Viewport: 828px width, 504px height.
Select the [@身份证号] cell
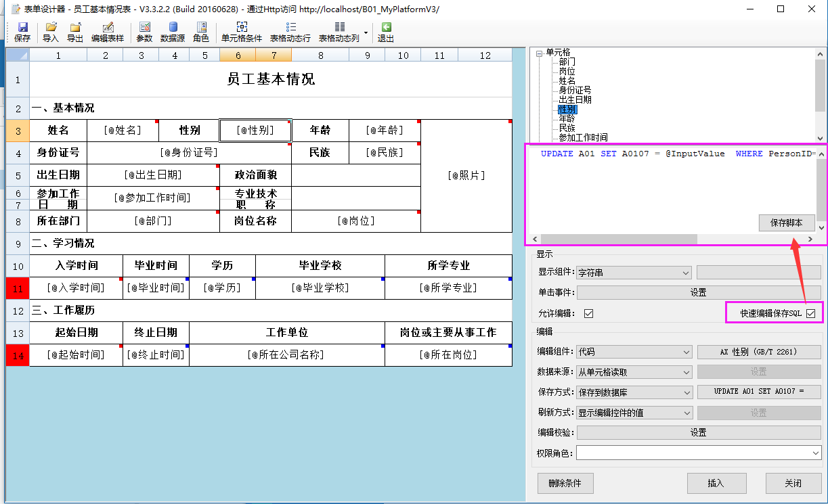(189, 153)
